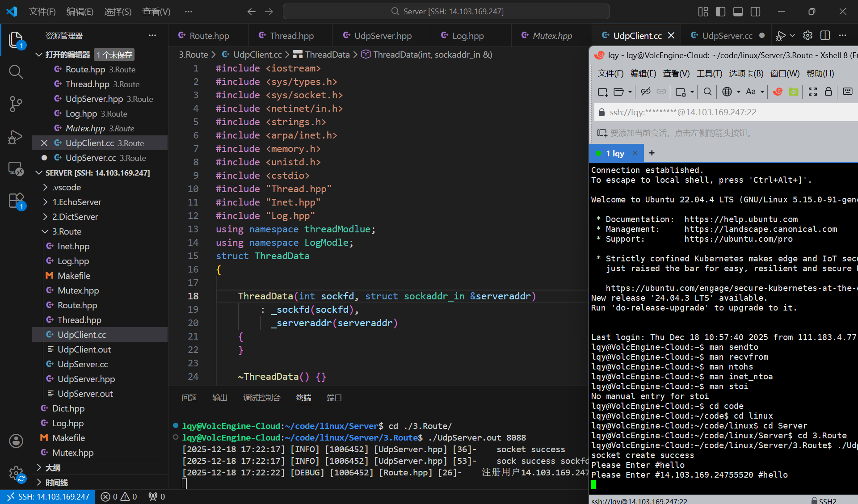This screenshot has width=858, height=504.
Task: Toggle secondary sidebar layout icon
Action: pos(755,12)
